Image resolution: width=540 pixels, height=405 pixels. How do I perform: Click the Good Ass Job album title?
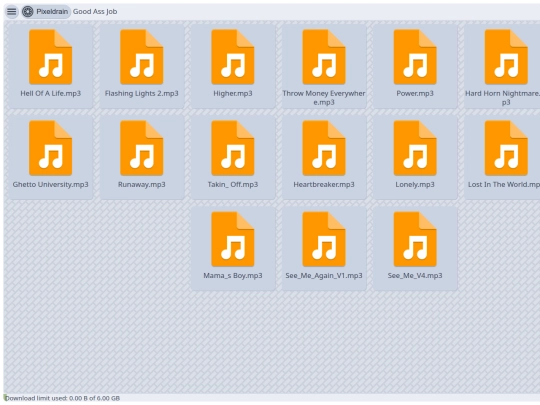(x=95, y=12)
